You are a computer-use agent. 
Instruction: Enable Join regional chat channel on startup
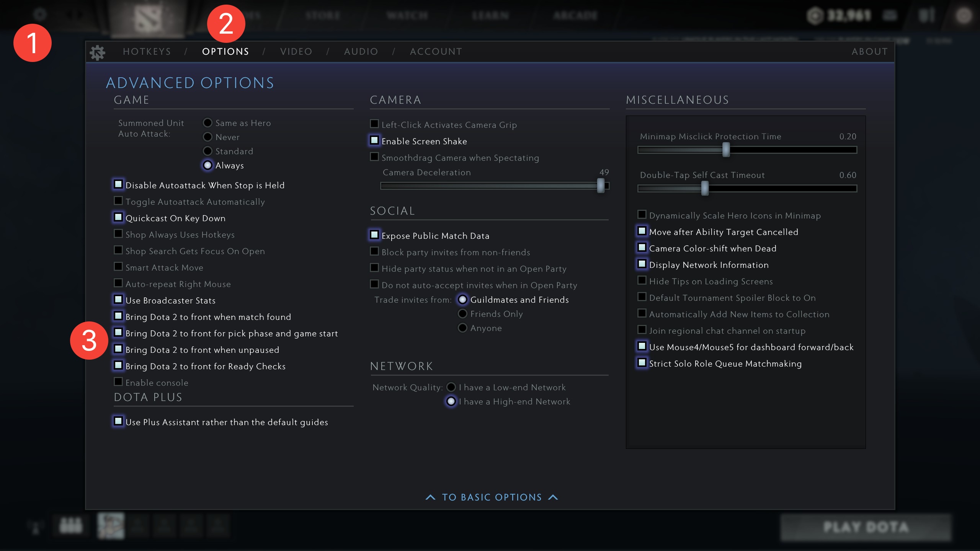(642, 330)
